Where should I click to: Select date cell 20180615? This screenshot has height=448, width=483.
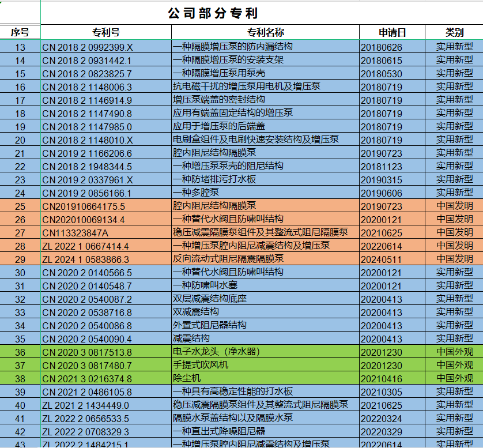point(392,60)
